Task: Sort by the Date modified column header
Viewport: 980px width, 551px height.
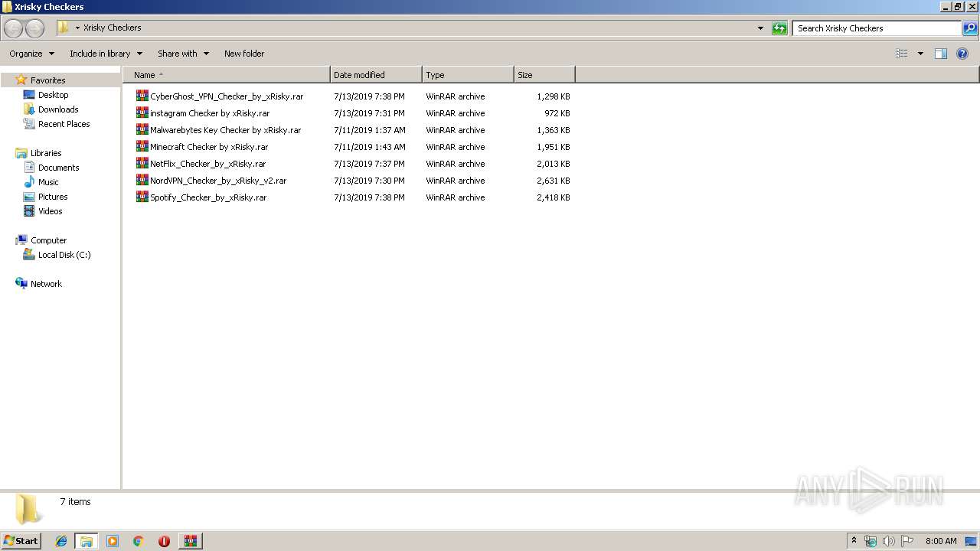Action: [376, 75]
